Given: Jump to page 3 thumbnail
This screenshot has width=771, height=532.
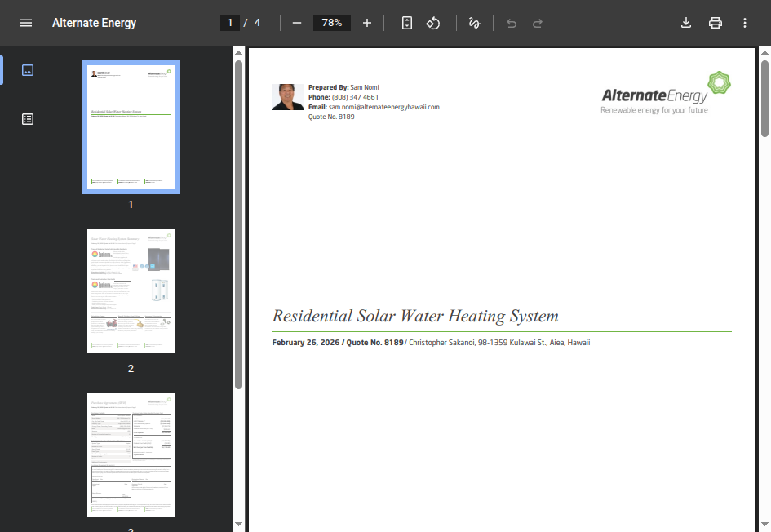Looking at the screenshot, I should coord(131,454).
